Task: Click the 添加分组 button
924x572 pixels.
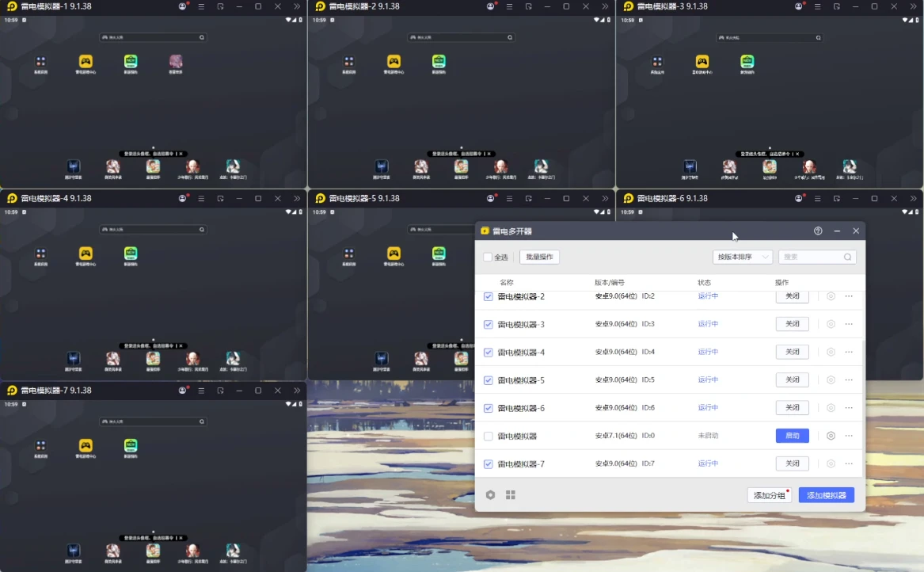Action: coord(769,495)
